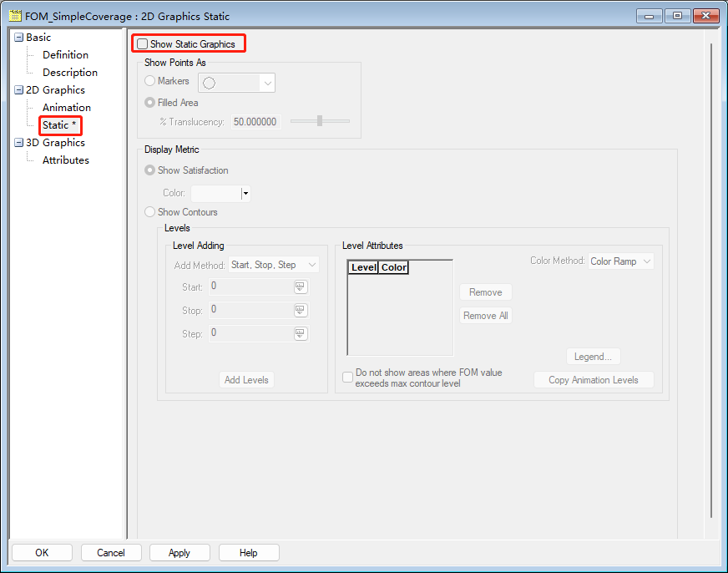This screenshot has width=728, height=573.
Task: Click the unit icon beside Step field
Action: pyautogui.click(x=301, y=333)
